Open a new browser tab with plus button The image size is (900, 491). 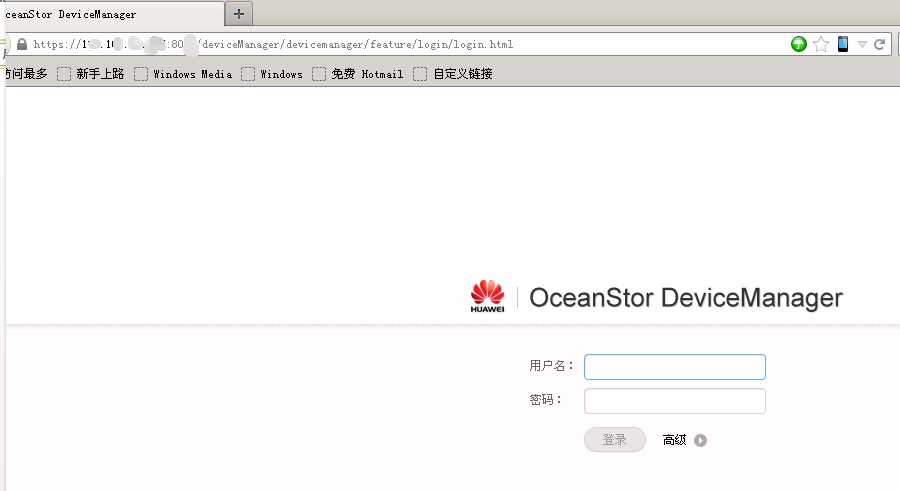point(239,14)
